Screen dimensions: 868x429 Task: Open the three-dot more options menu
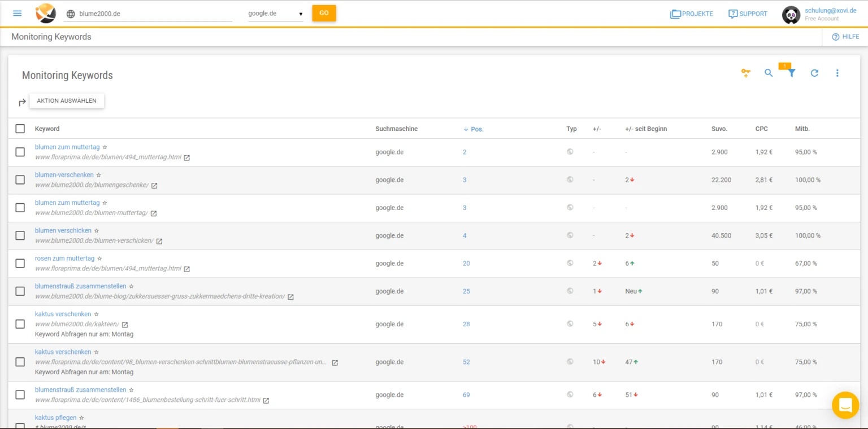coord(837,73)
